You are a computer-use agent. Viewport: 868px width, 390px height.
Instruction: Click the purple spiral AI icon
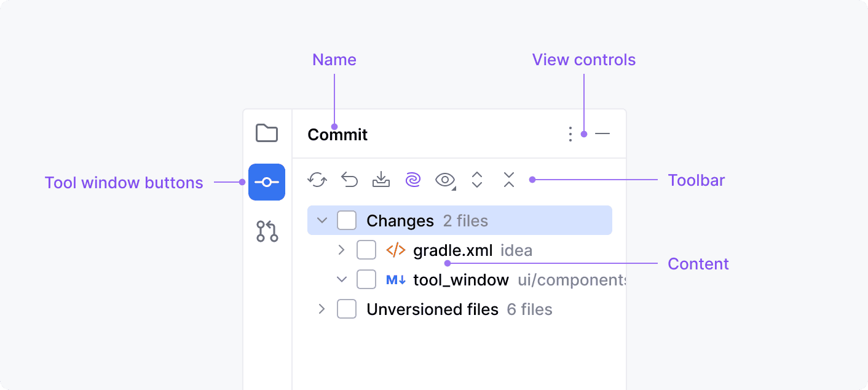tap(413, 180)
